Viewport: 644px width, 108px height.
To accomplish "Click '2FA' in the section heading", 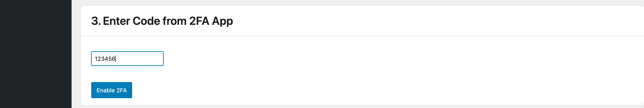I will click(x=199, y=21).
